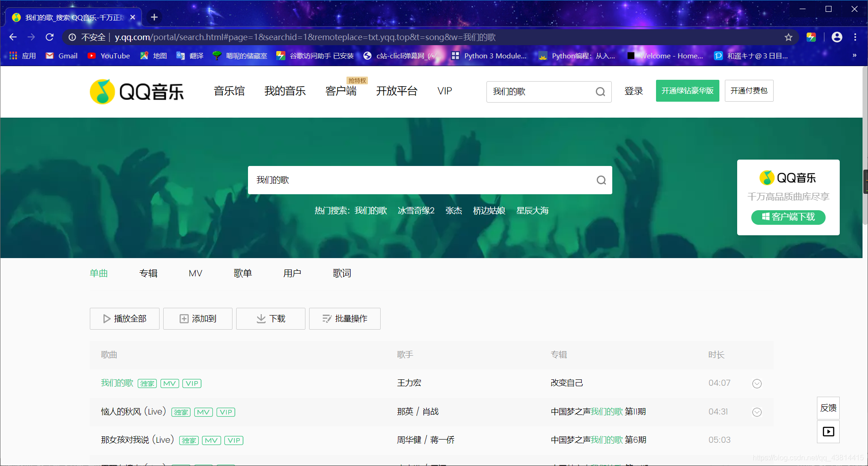Reload the page with the refresh icon
The height and width of the screenshot is (466, 868).
point(50,37)
